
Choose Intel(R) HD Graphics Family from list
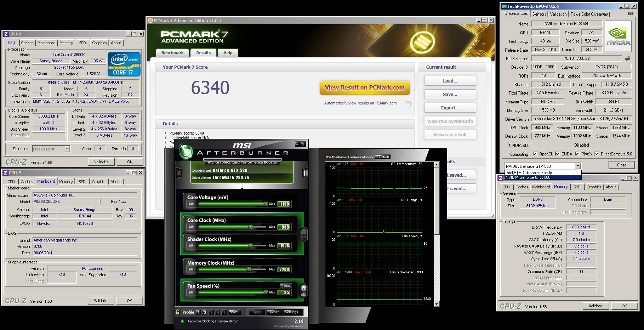(543, 173)
